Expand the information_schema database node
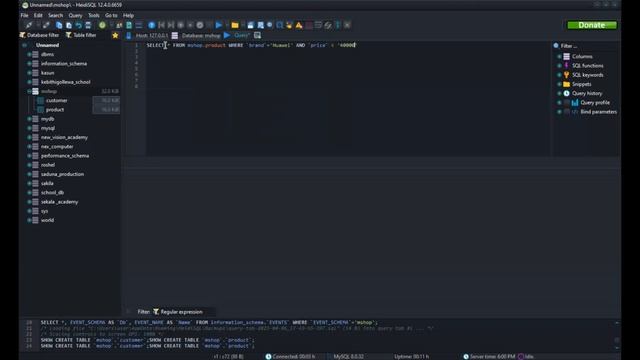The image size is (640, 360). coord(29,64)
